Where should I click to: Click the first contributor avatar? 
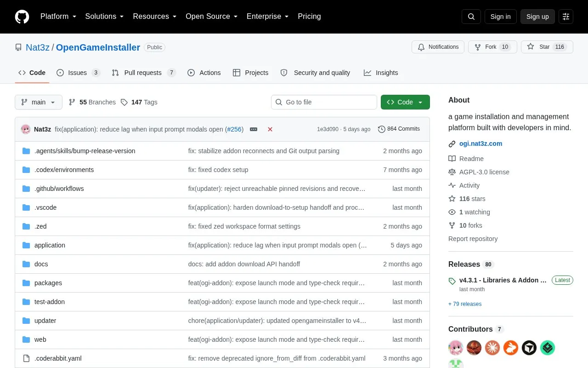(456, 348)
